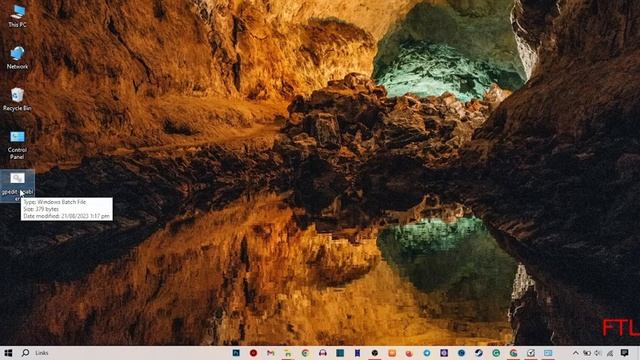The width and height of the screenshot is (640, 360).
Task: Open the green circle G app on taskbar
Action: pyautogui.click(x=496, y=353)
